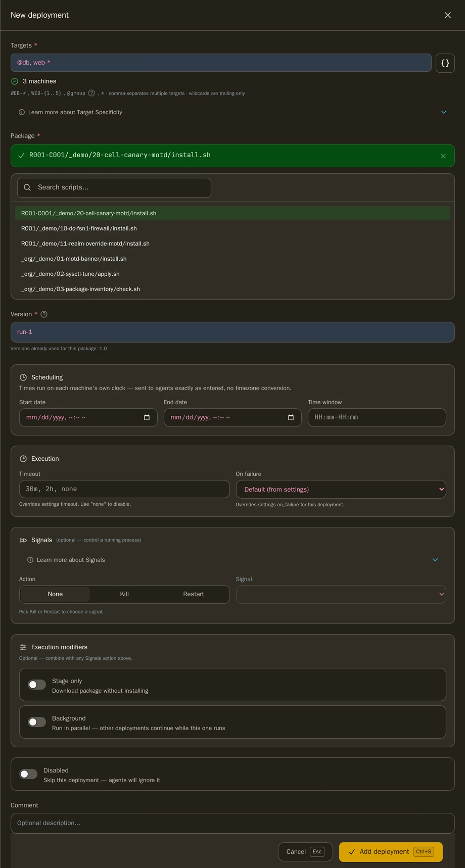Focus the Comment optional description field
This screenshot has height=868, width=465.
pos(232,823)
